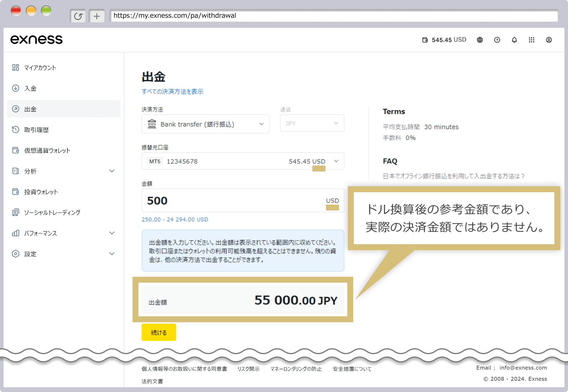Expand the パフォーマンス submenu chevron

point(112,233)
